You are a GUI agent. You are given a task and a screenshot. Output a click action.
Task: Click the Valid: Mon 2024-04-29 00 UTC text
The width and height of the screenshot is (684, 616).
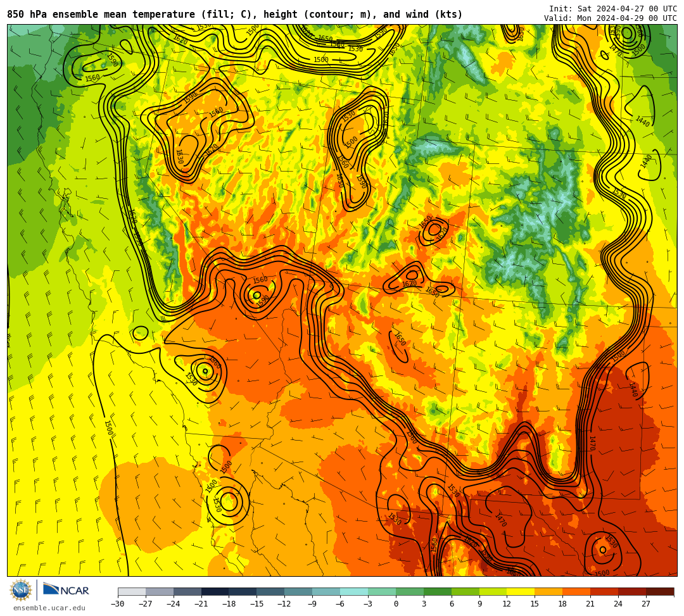coord(611,18)
